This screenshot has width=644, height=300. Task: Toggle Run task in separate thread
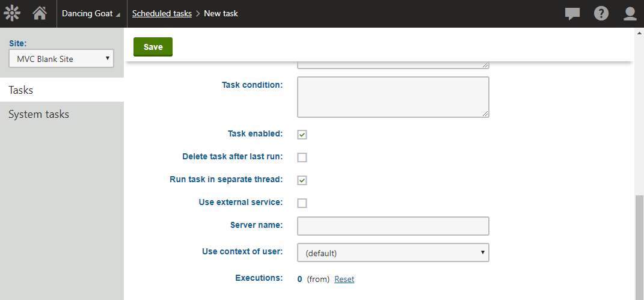point(302,180)
